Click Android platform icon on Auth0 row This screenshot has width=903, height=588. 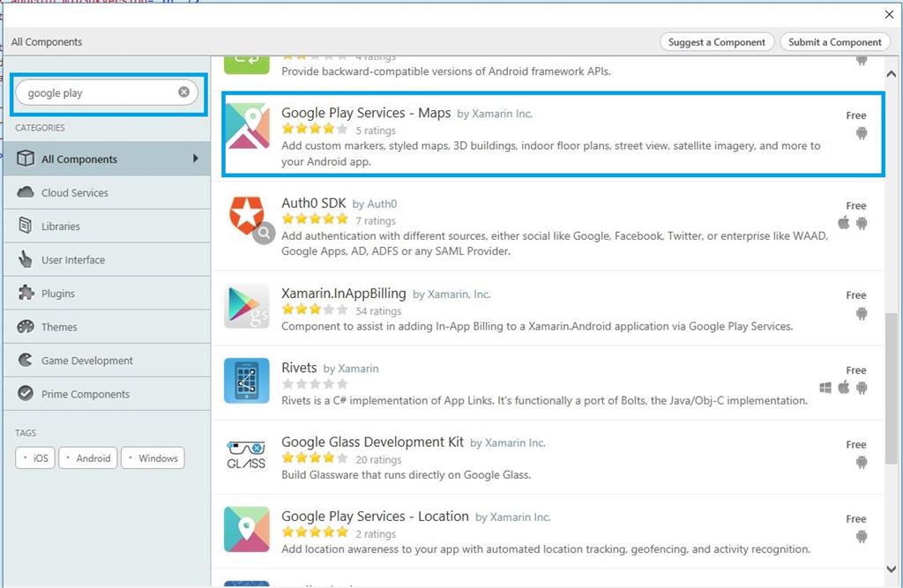[862, 223]
